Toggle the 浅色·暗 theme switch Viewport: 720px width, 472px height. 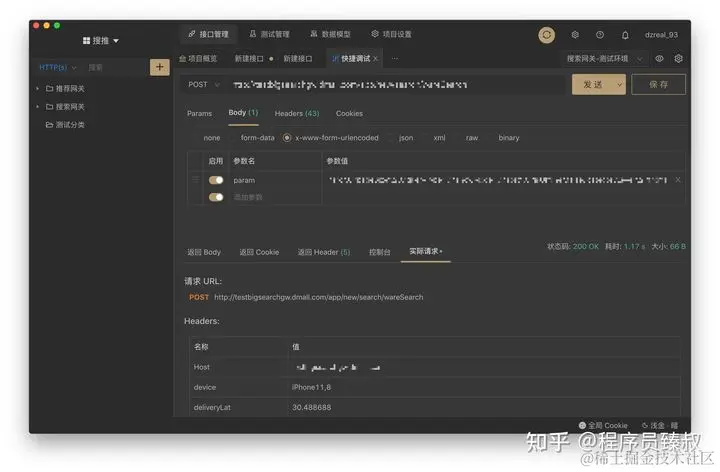point(660,425)
